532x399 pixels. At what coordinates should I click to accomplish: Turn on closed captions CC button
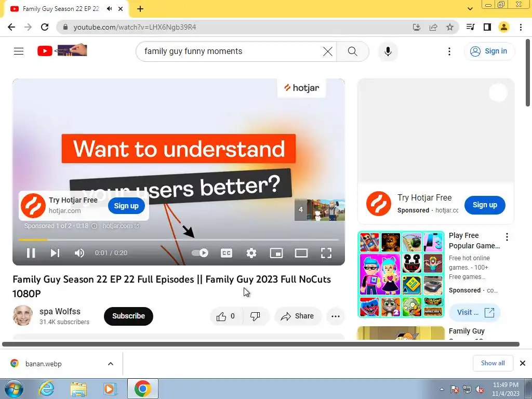227,253
